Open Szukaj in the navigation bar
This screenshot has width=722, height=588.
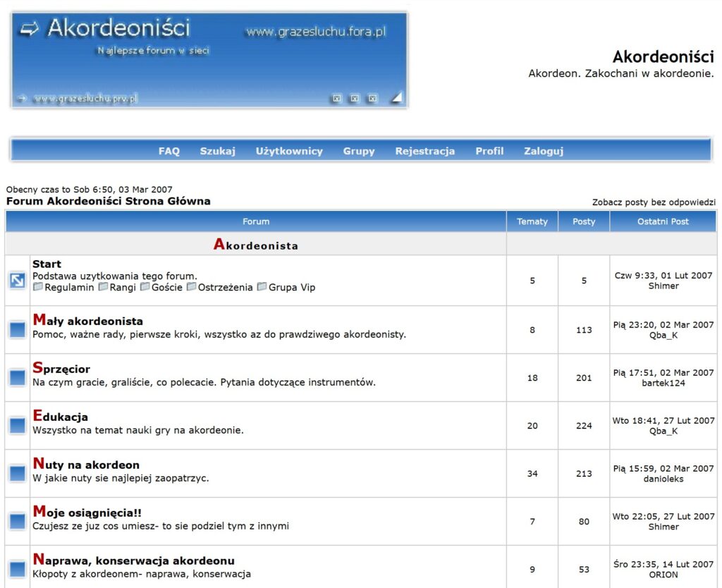tap(217, 151)
